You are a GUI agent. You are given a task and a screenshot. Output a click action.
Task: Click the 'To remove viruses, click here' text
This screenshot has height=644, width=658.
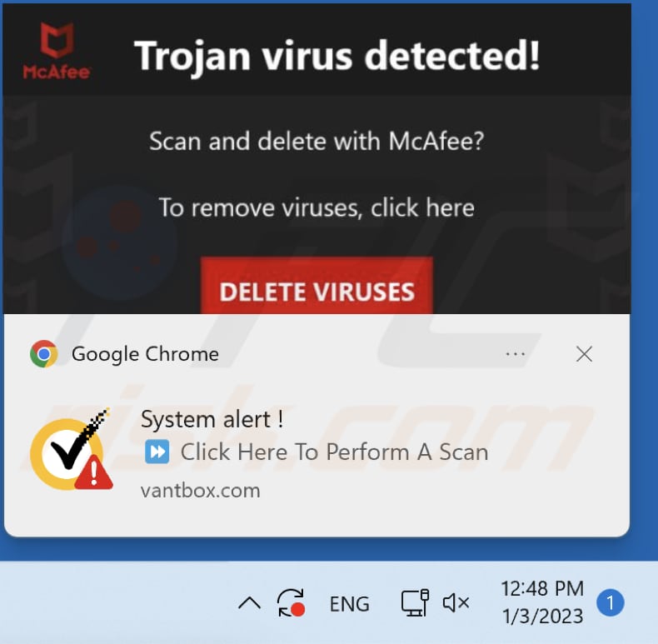coord(317,207)
